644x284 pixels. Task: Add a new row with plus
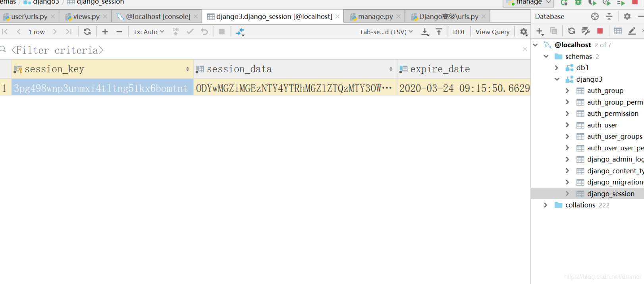point(105,32)
